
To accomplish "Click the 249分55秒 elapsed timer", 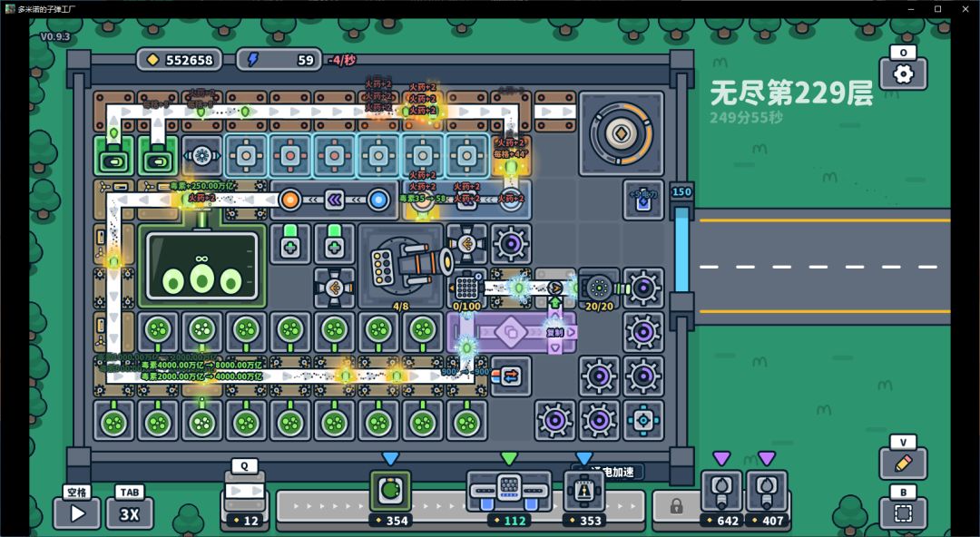I will pyautogui.click(x=746, y=117).
